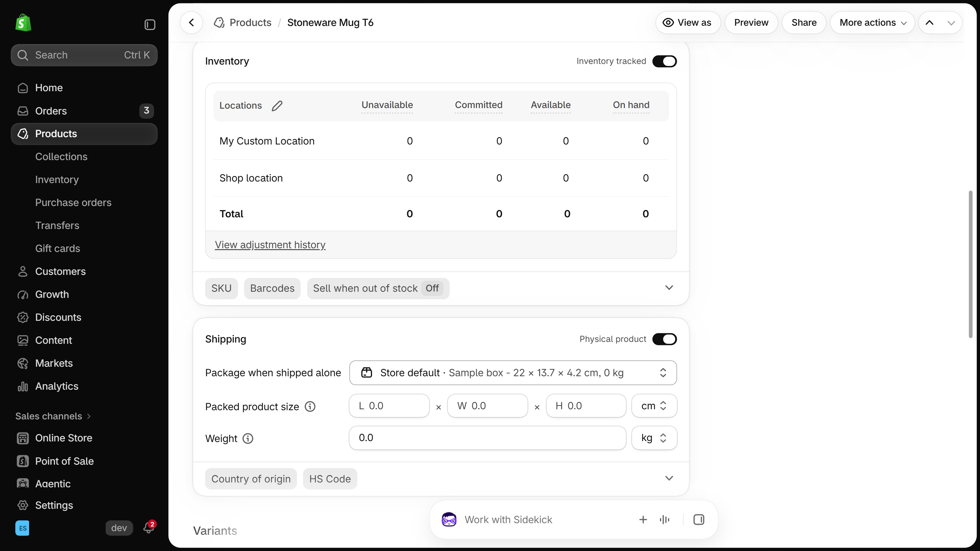Expand Sales channels section
Viewport: 980px width, 551px height.
(x=53, y=416)
